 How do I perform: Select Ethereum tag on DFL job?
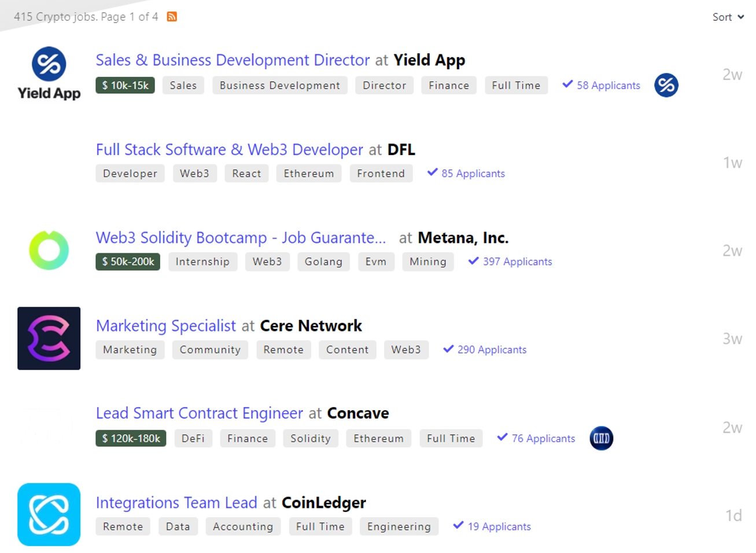coord(309,174)
